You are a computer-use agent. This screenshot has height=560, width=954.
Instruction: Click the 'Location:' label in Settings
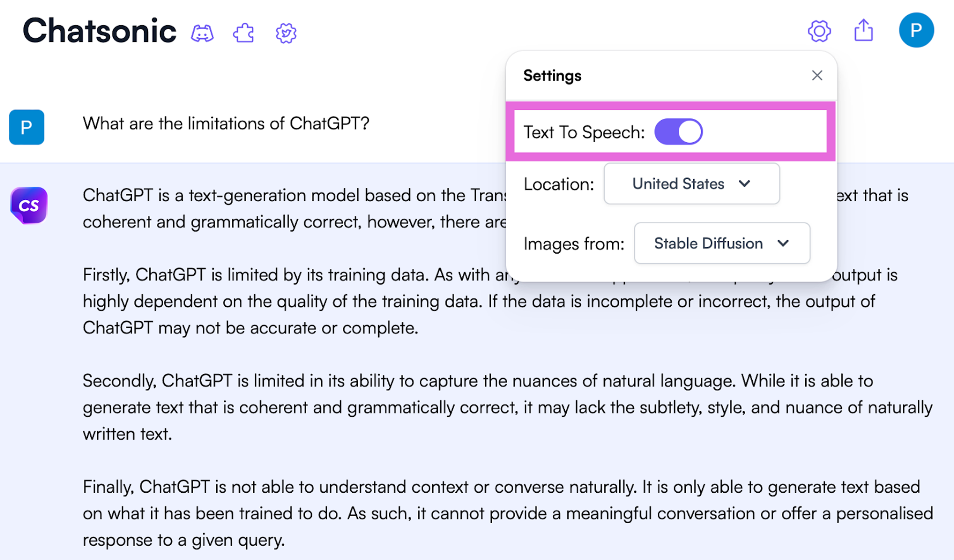[559, 184]
